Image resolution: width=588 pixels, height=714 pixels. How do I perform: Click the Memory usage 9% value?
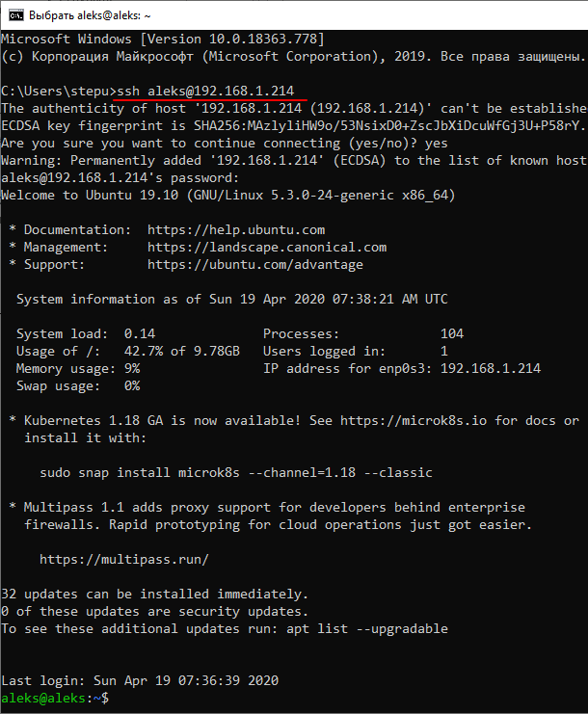pyautogui.click(x=132, y=369)
